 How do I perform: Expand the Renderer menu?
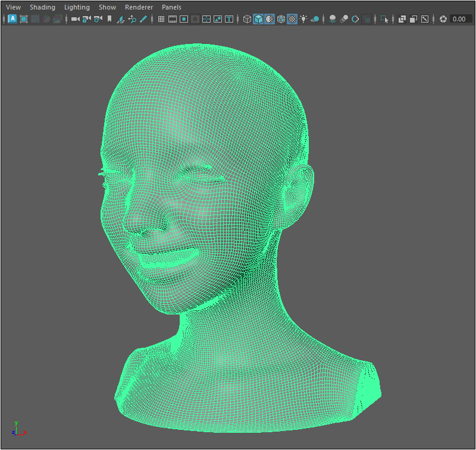[x=139, y=7]
